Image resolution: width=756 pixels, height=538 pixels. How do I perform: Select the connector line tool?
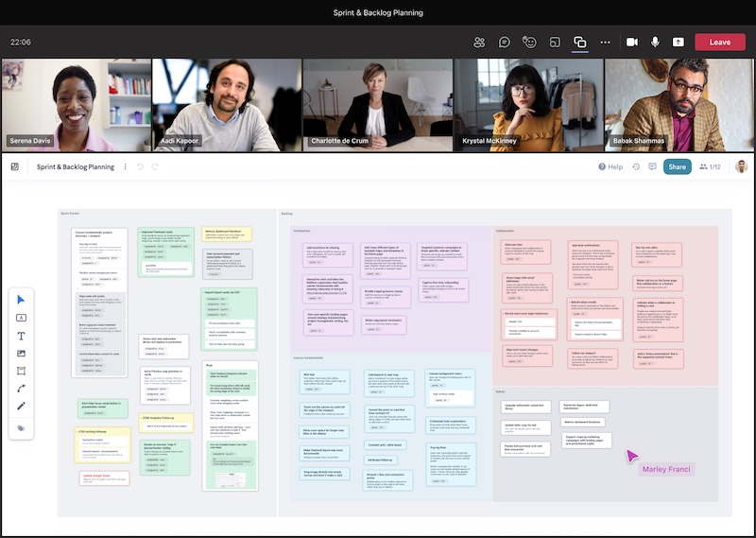(21, 389)
